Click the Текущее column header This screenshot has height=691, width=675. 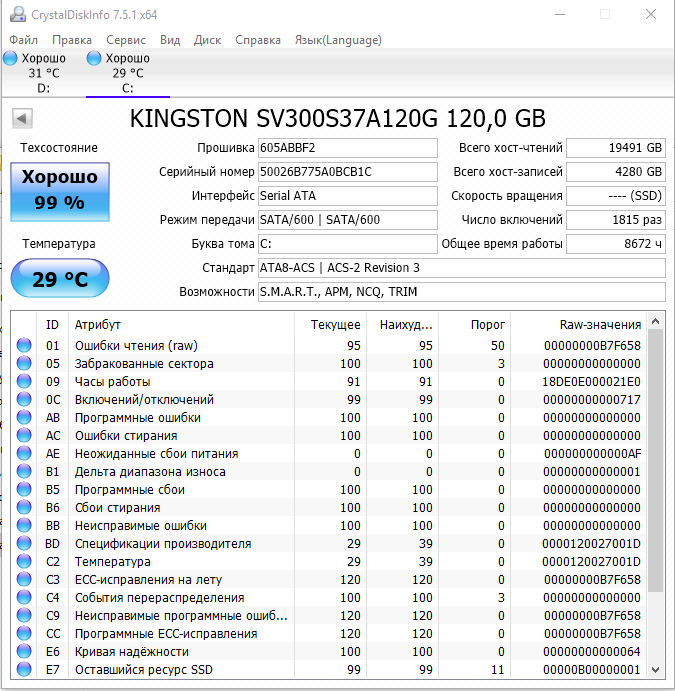click(330, 325)
